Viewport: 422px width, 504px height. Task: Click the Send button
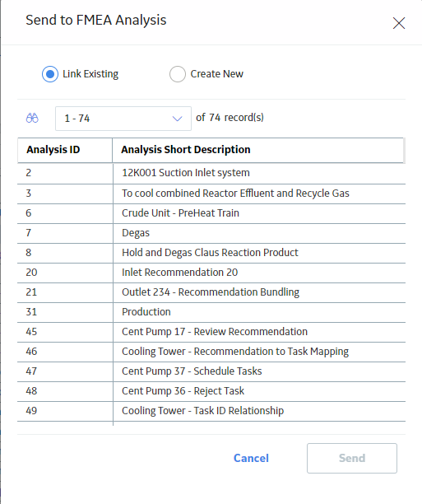click(x=352, y=459)
